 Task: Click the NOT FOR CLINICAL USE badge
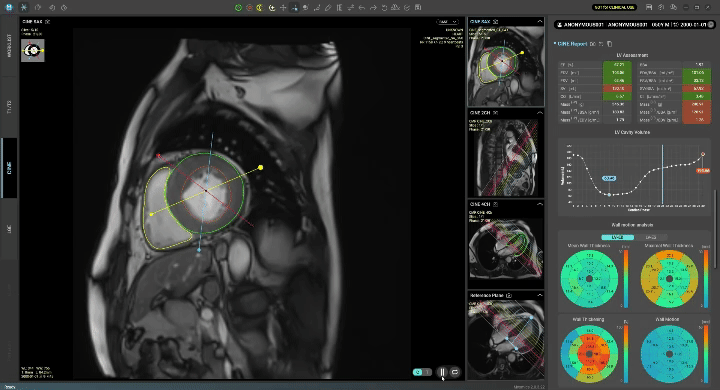(x=614, y=7)
